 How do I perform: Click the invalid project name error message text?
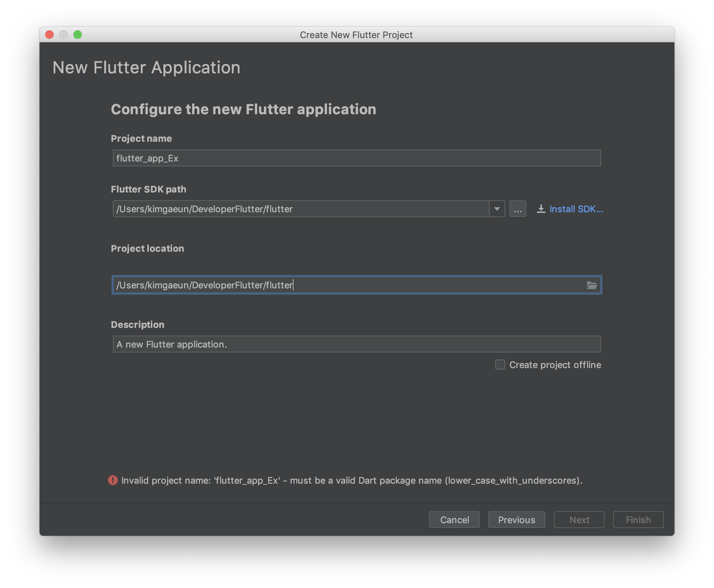tap(352, 480)
